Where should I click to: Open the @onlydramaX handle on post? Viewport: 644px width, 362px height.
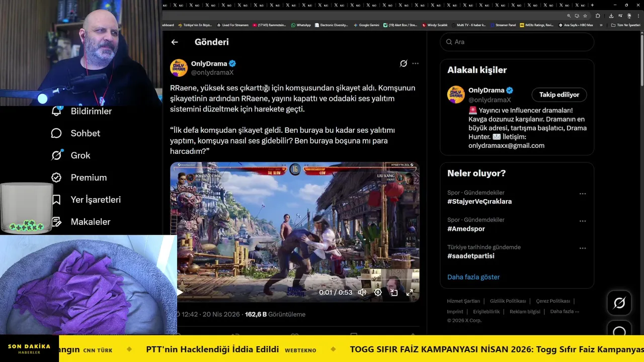coord(212,73)
